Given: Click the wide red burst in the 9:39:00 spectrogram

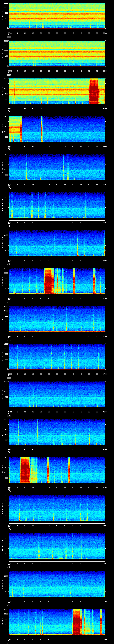Looking at the screenshot, I should (94, 91).
